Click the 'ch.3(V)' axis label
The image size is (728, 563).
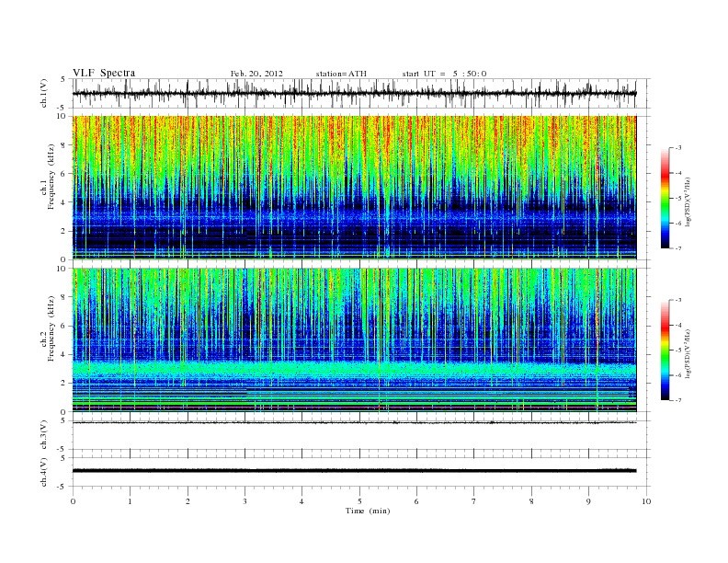click(44, 435)
